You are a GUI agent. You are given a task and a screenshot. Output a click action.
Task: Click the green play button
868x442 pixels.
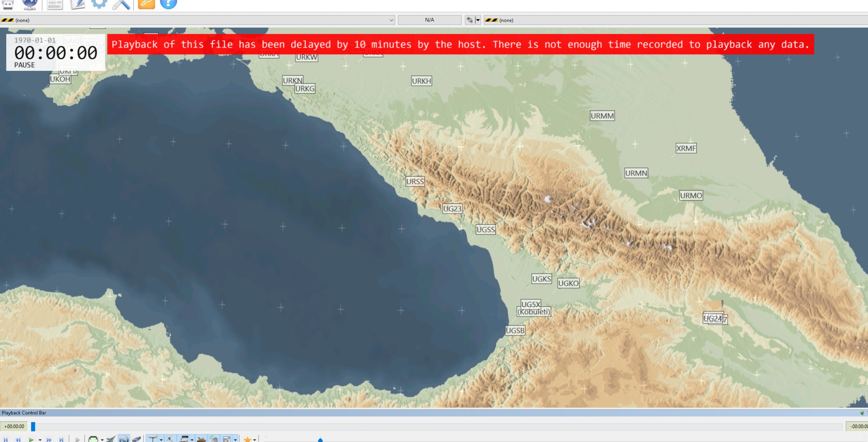coord(31,439)
